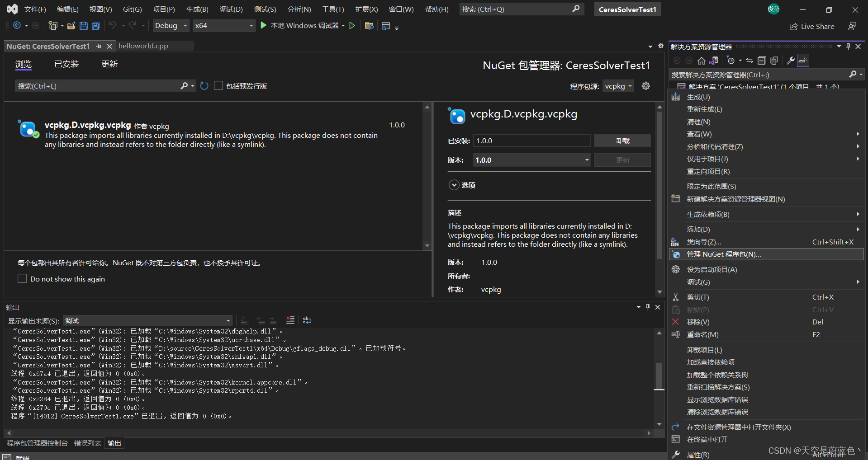Image resolution: width=868 pixels, height=460 pixels.
Task: Click the Save All toolbar icon
Action: click(x=95, y=26)
